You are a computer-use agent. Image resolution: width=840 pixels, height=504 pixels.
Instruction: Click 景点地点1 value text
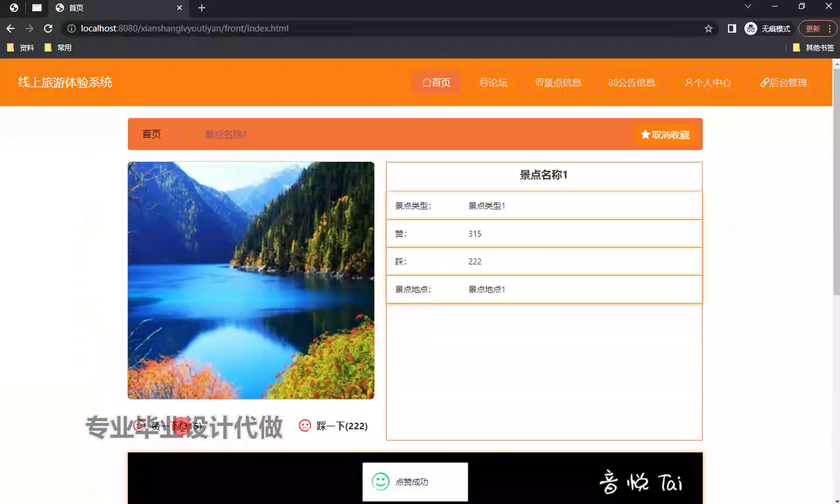tap(487, 289)
